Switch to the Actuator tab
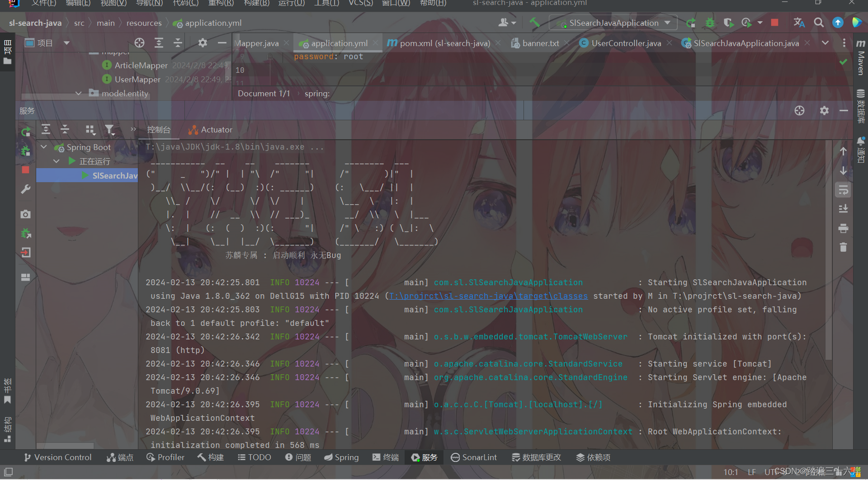Image resolution: width=868 pixels, height=480 pixels. click(210, 130)
